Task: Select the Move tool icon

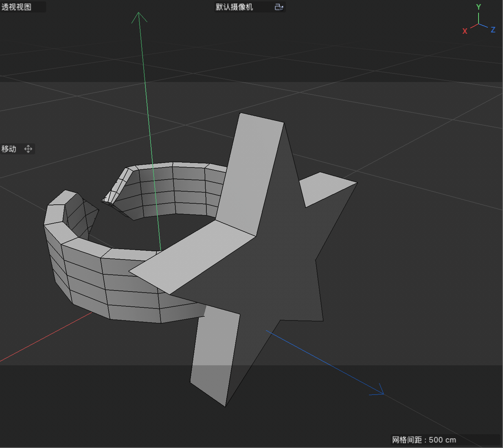Action: coord(28,149)
